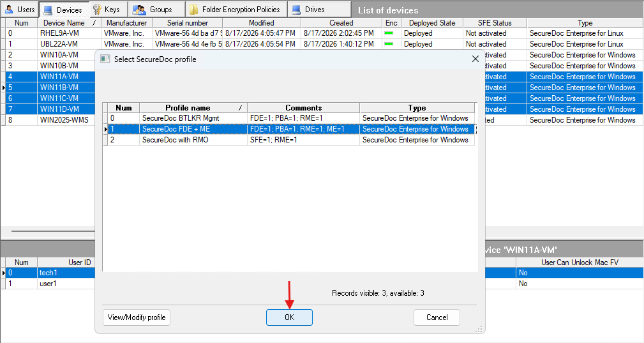Sort devices by Serial number column
The image size is (644, 343).
click(x=187, y=23)
